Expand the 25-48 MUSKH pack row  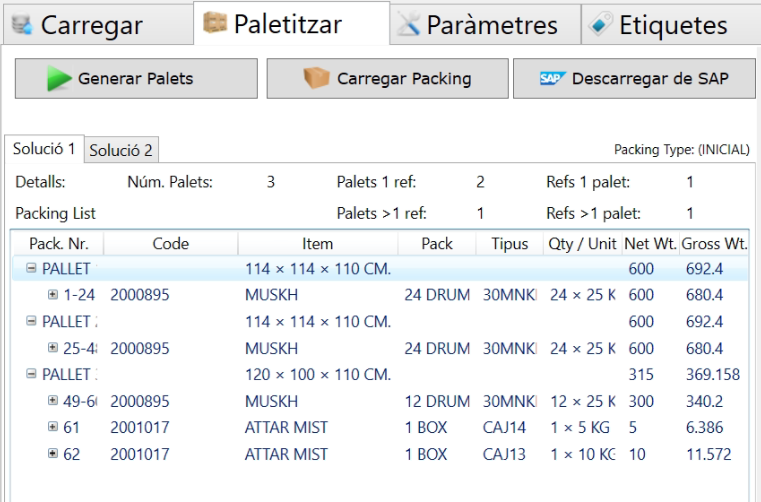pos(53,348)
